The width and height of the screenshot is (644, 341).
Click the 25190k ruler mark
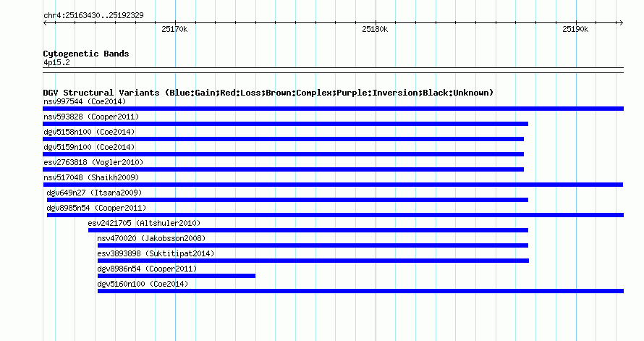click(x=575, y=29)
